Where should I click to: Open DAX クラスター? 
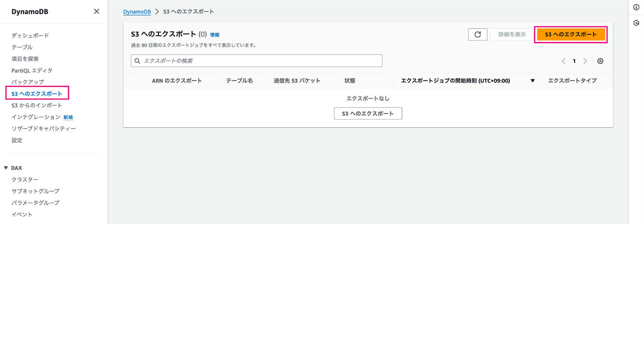click(25, 180)
